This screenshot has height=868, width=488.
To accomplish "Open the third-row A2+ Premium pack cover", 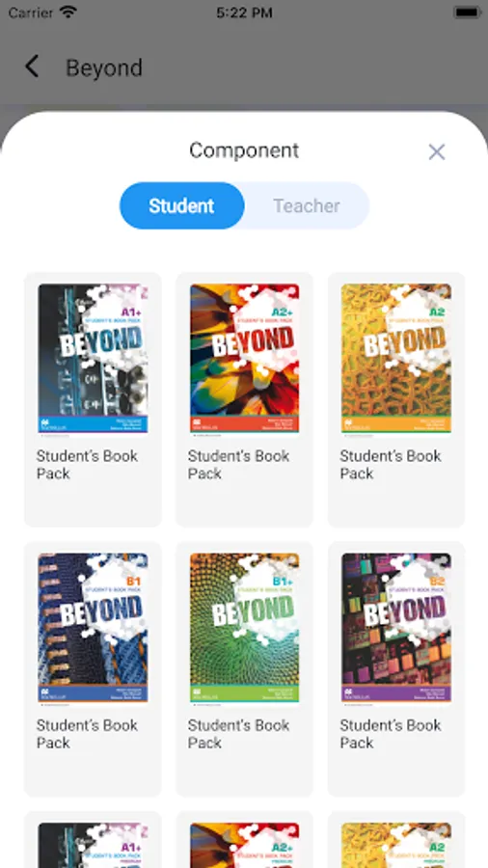I will pos(245,845).
